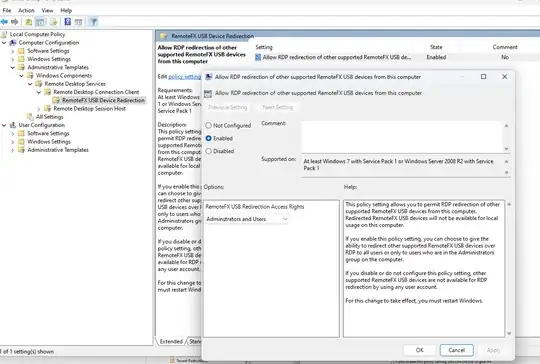The width and height of the screenshot is (540, 364).
Task: Click the Comment column header
Action: pyautogui.click(x=505, y=47)
